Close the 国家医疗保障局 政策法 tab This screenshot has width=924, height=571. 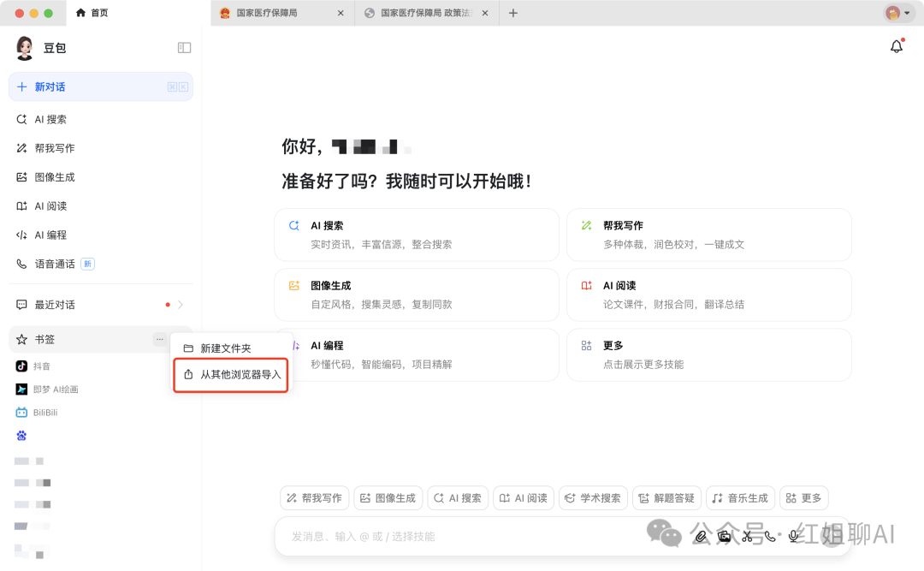[x=485, y=13]
